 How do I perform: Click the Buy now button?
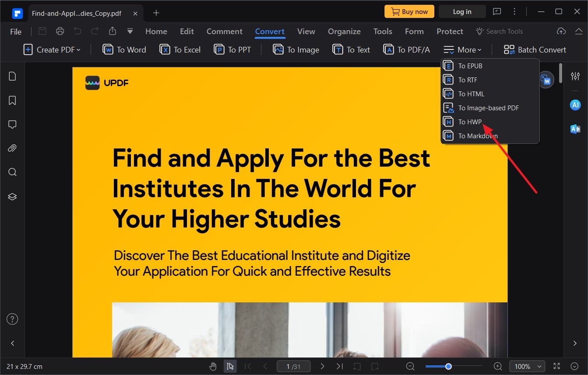click(x=409, y=11)
